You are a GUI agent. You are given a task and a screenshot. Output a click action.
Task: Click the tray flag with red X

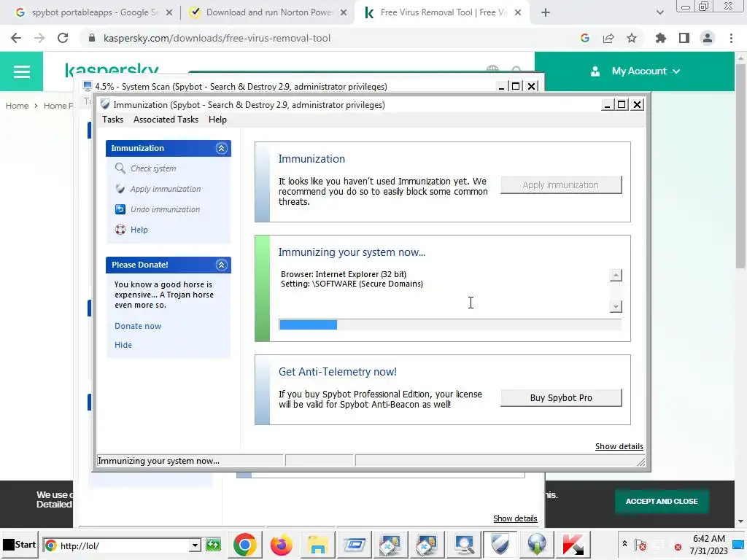point(640,545)
